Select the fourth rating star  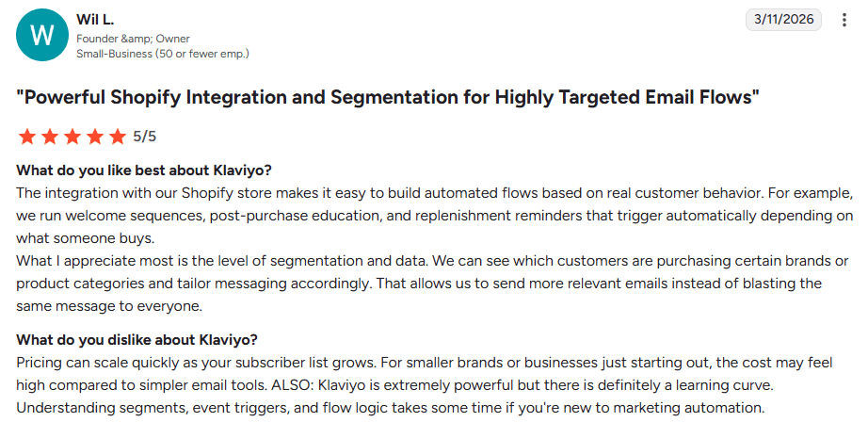[95, 137]
